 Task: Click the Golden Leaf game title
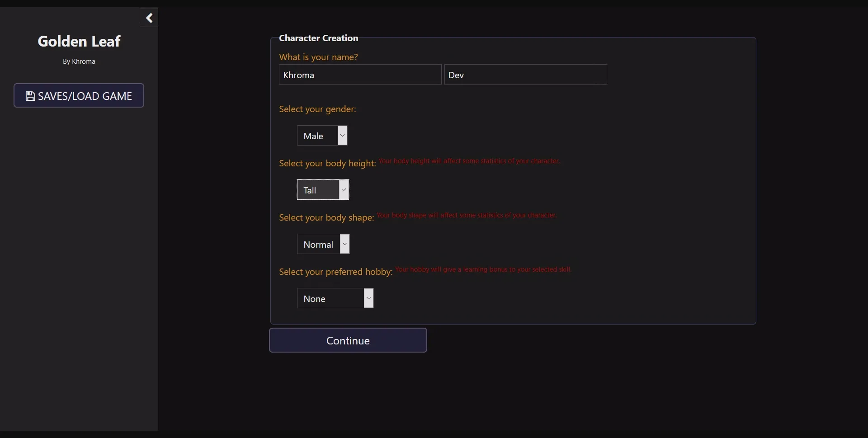click(79, 41)
